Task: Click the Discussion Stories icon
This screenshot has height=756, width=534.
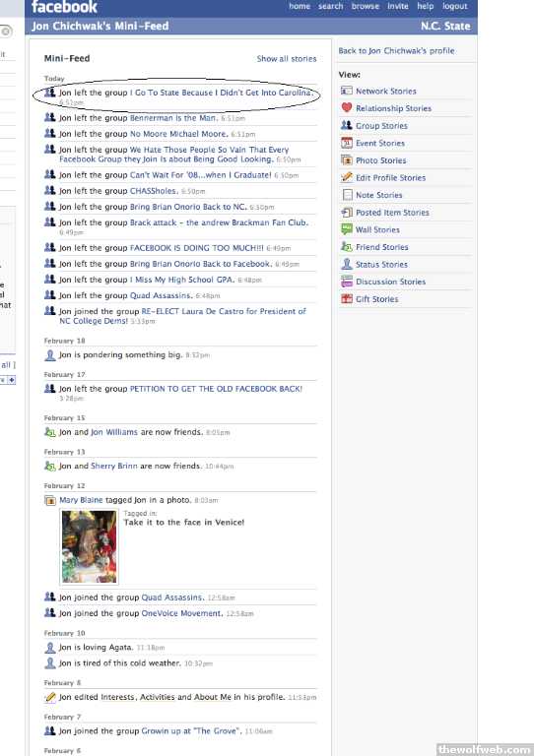Action: [x=347, y=282]
